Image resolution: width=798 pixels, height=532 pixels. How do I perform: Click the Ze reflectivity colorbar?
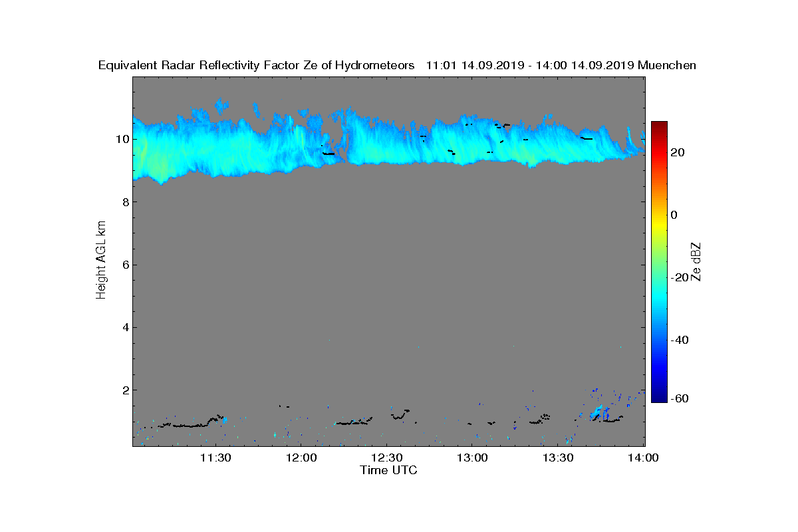659,262
